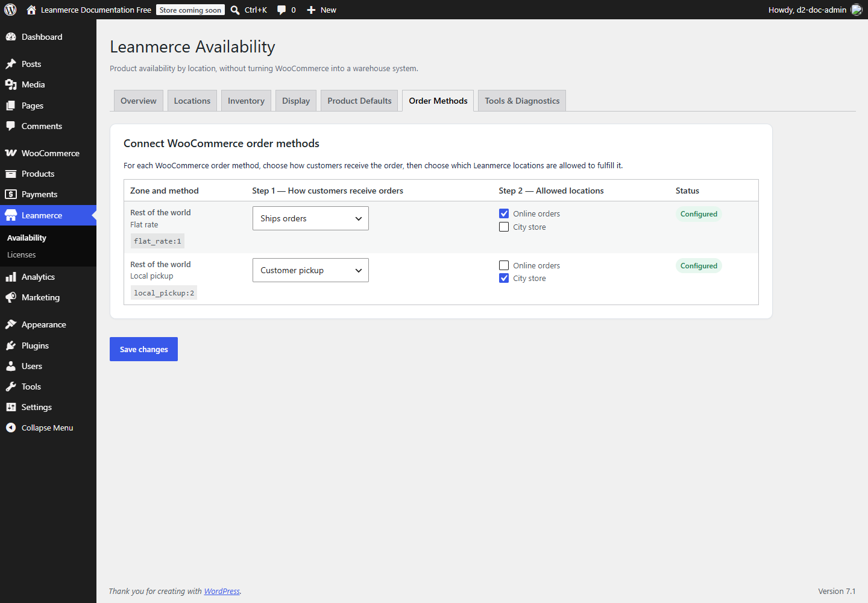
Task: Click Howdy, d2-doc-admin account text
Action: (807, 10)
